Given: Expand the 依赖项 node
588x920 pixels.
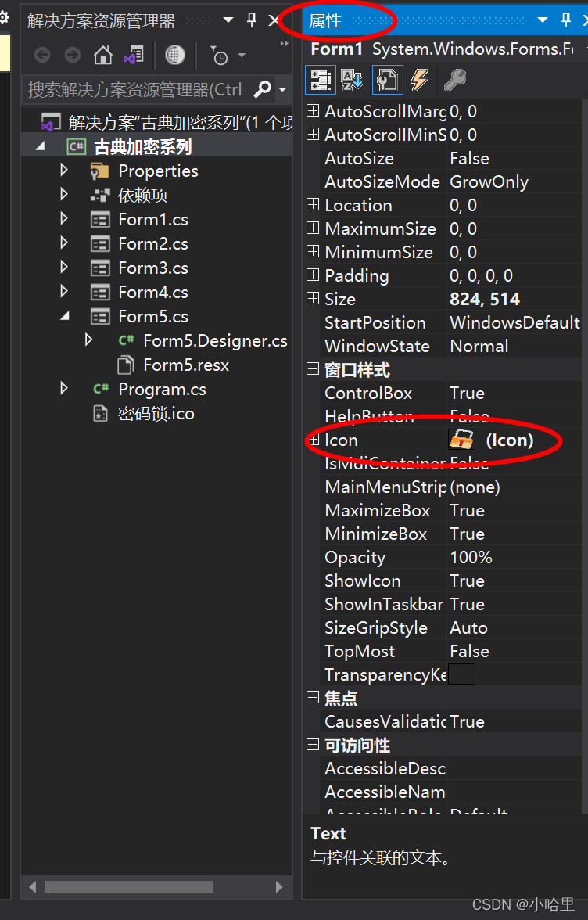Looking at the screenshot, I should (x=64, y=194).
